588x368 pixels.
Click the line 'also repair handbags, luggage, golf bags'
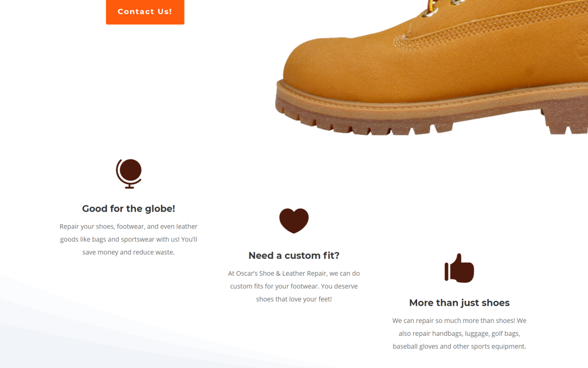click(460, 334)
